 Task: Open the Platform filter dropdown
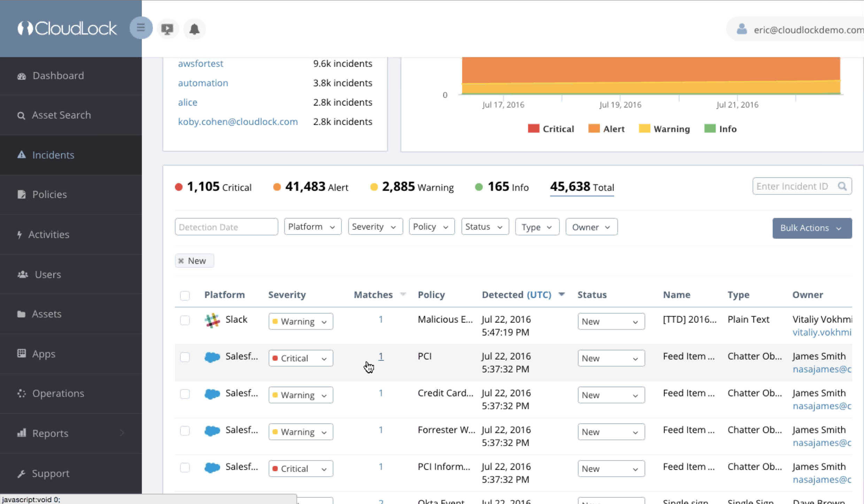pyautogui.click(x=312, y=227)
